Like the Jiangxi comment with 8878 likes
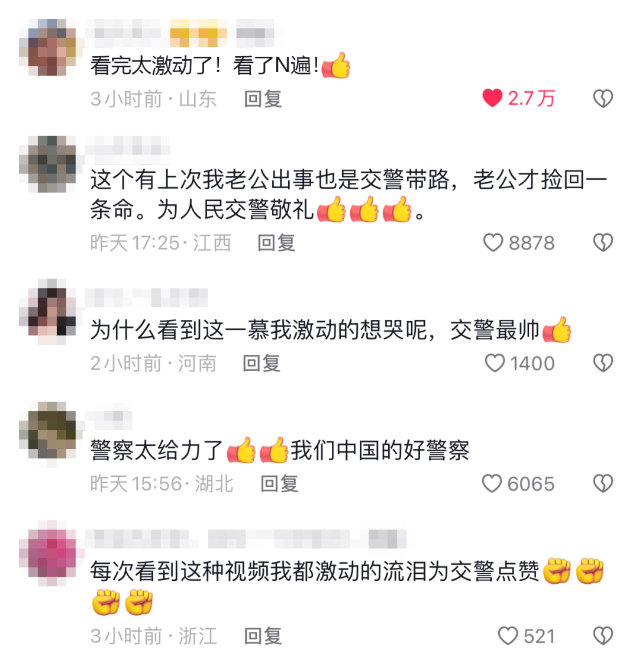 pyautogui.click(x=493, y=243)
